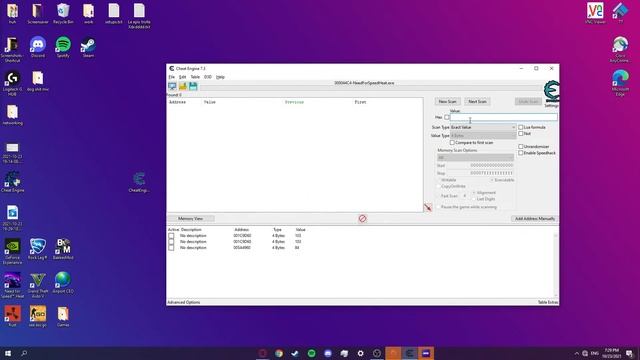The image size is (640, 360).
Task: Select the Airport CEO desktop icon
Action: click(x=63, y=283)
